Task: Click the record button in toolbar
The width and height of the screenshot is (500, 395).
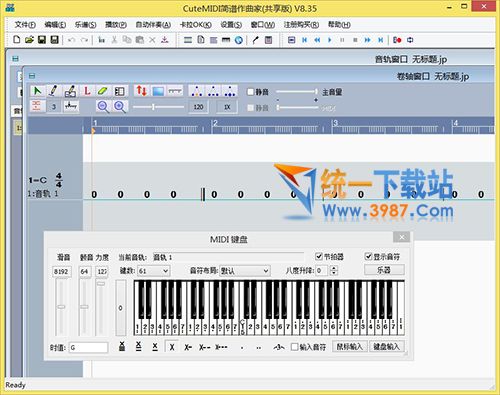Action: click(397, 40)
